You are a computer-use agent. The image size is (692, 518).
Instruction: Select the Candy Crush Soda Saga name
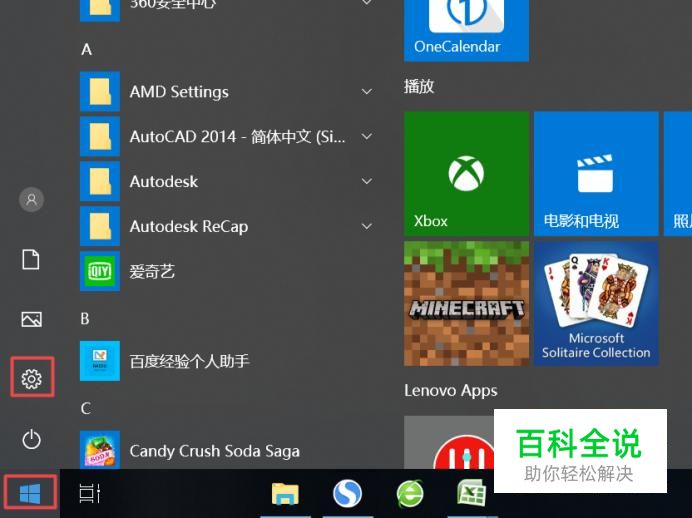click(214, 451)
